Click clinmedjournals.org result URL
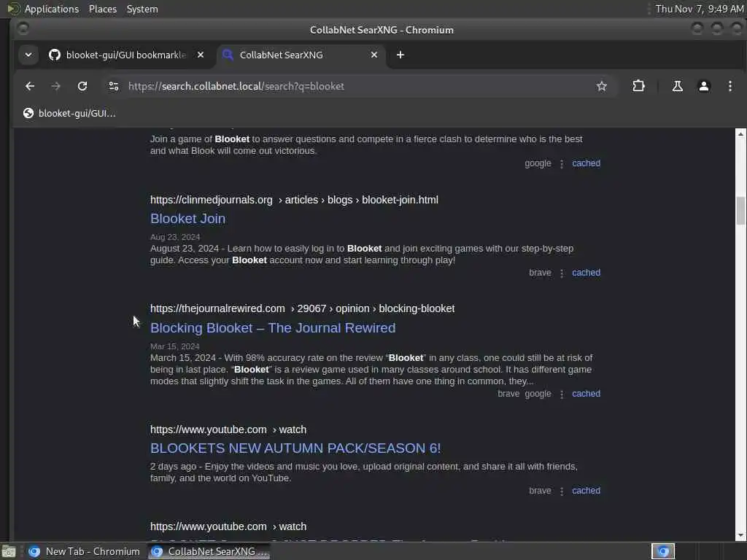The image size is (747, 560). pyautogui.click(x=294, y=200)
